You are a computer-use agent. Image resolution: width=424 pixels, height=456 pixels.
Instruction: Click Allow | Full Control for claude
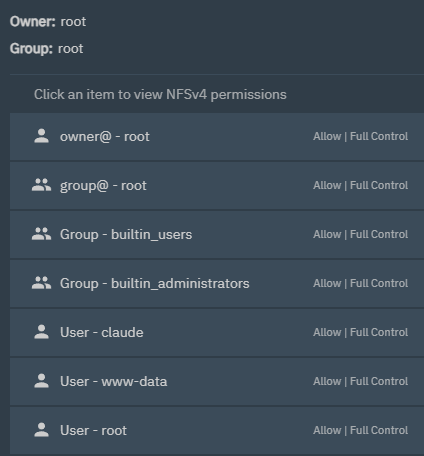[x=360, y=332]
